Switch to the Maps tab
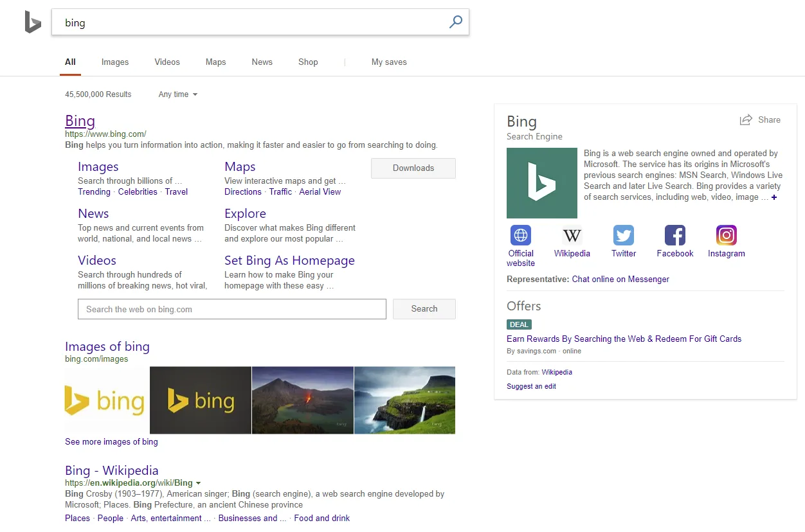Image resolution: width=805 pixels, height=532 pixels. pyautogui.click(x=216, y=62)
